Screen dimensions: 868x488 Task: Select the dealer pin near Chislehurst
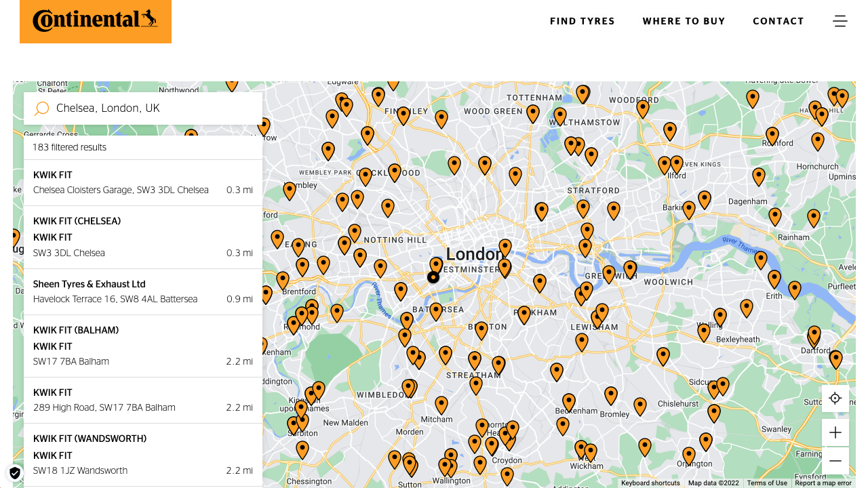pos(640,407)
